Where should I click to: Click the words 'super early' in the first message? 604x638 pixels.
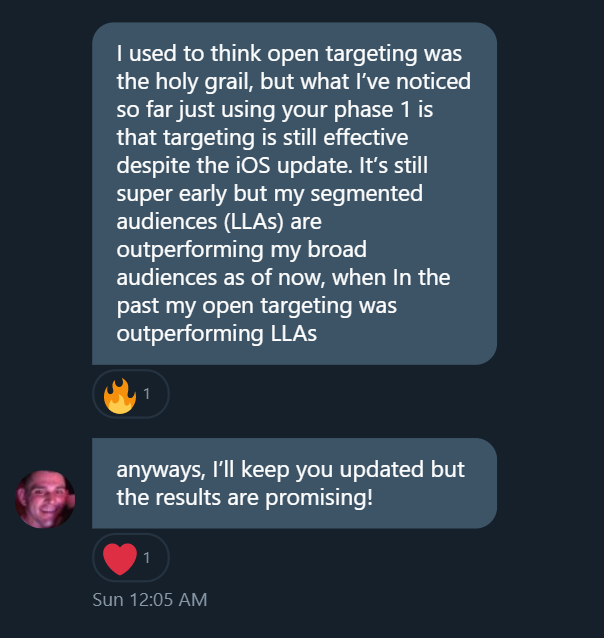click(x=171, y=194)
